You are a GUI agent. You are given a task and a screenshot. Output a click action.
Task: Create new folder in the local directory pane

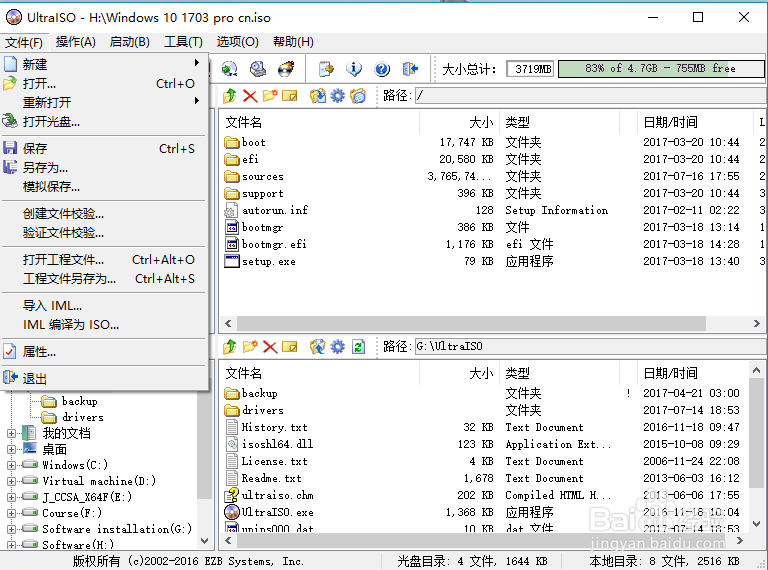[x=250, y=347]
